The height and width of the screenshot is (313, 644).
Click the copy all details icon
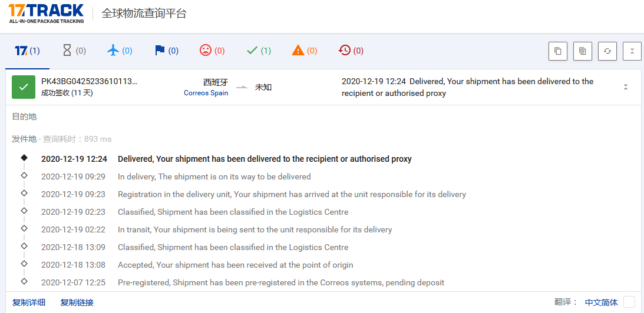[x=582, y=51]
